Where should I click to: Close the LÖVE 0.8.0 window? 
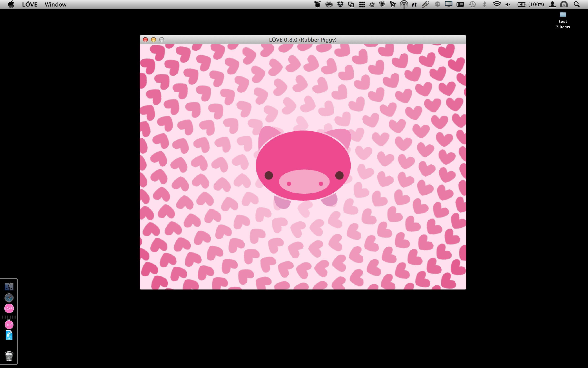point(145,40)
